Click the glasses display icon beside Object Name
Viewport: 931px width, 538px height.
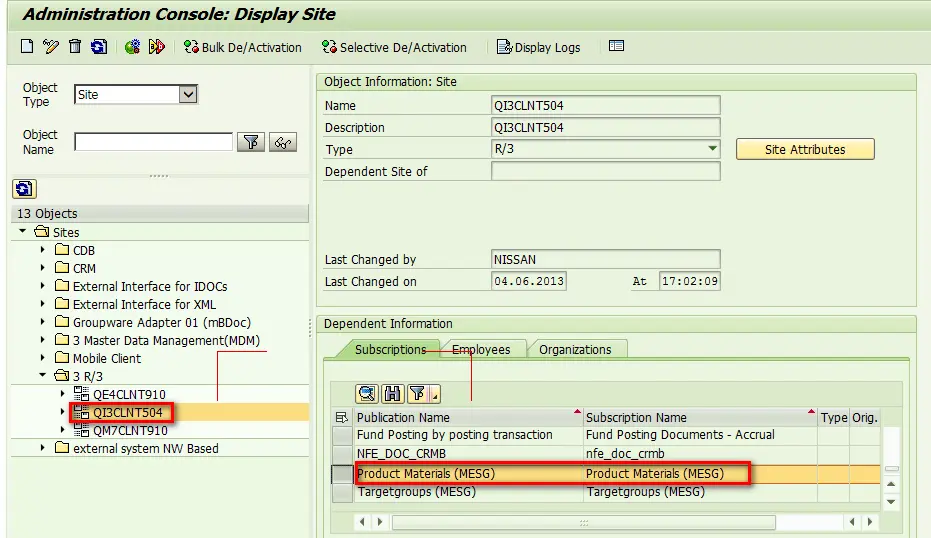(283, 142)
